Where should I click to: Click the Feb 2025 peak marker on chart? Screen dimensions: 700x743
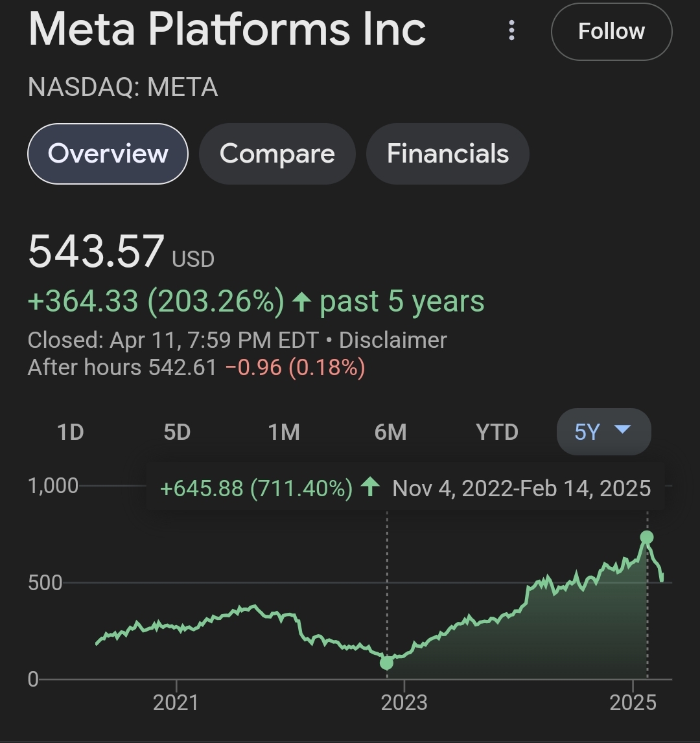pos(647,537)
